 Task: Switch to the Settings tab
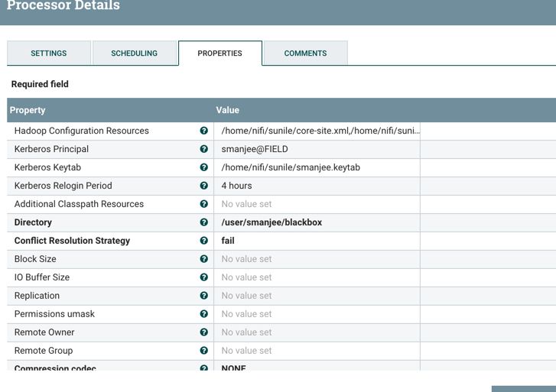coord(49,53)
